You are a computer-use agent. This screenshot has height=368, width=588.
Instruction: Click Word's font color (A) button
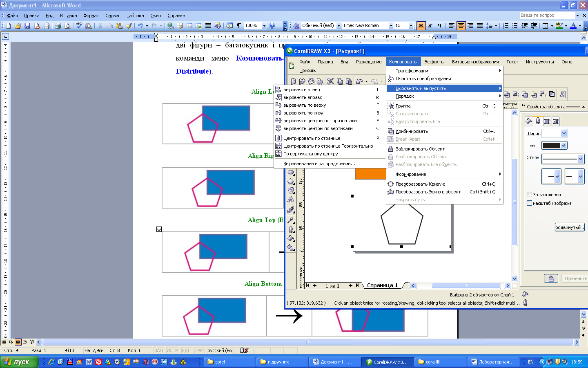pyautogui.click(x=573, y=26)
